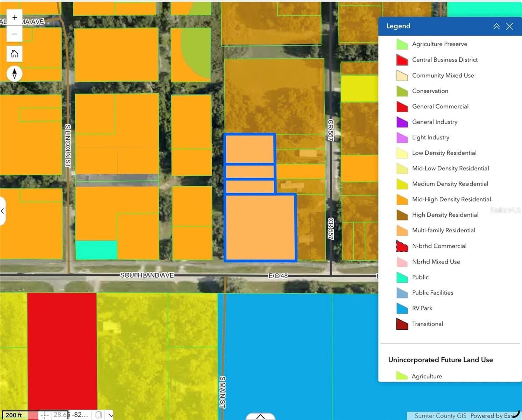Return map to home extent
The height and width of the screenshot is (420, 522).
coord(14,54)
